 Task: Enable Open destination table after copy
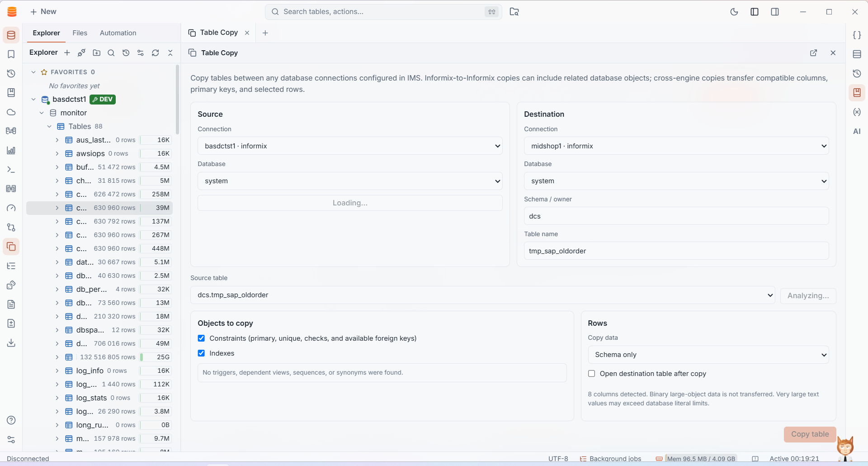[x=591, y=374]
